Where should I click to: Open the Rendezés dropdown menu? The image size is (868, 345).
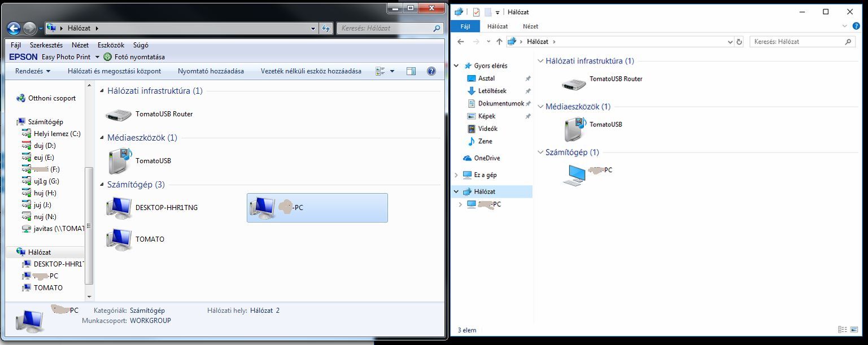click(x=33, y=71)
